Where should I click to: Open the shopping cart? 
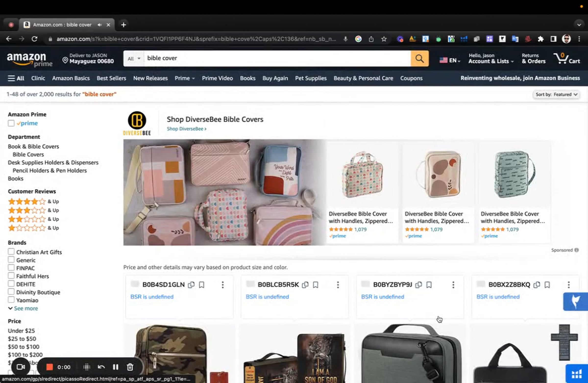(x=567, y=59)
